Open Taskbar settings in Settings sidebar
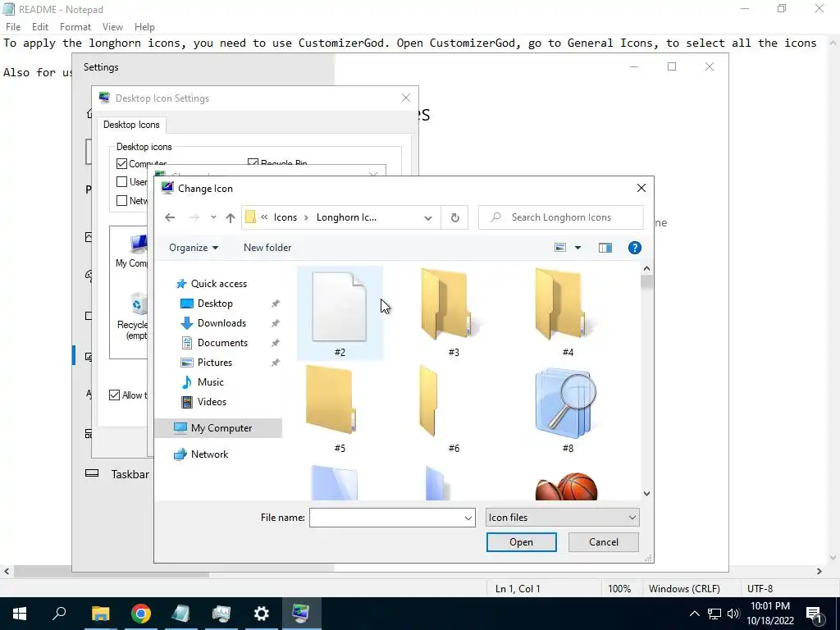Viewport: 840px width, 630px height. pos(117,475)
